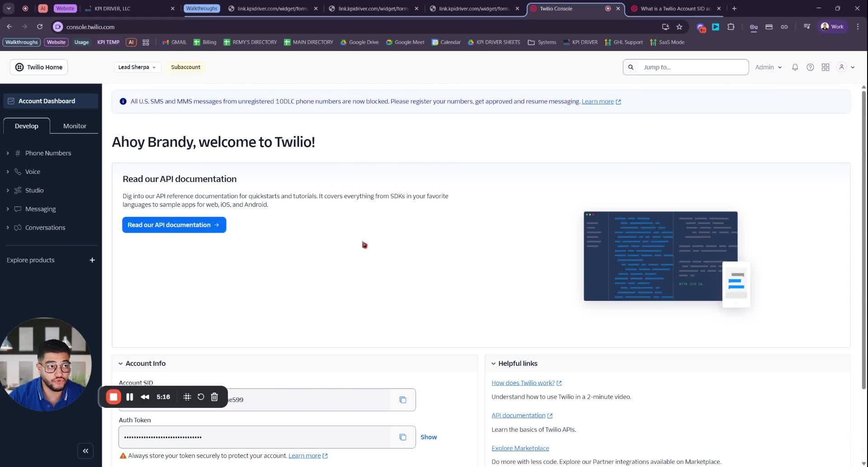Switch to the Monitor tab

tap(75, 126)
